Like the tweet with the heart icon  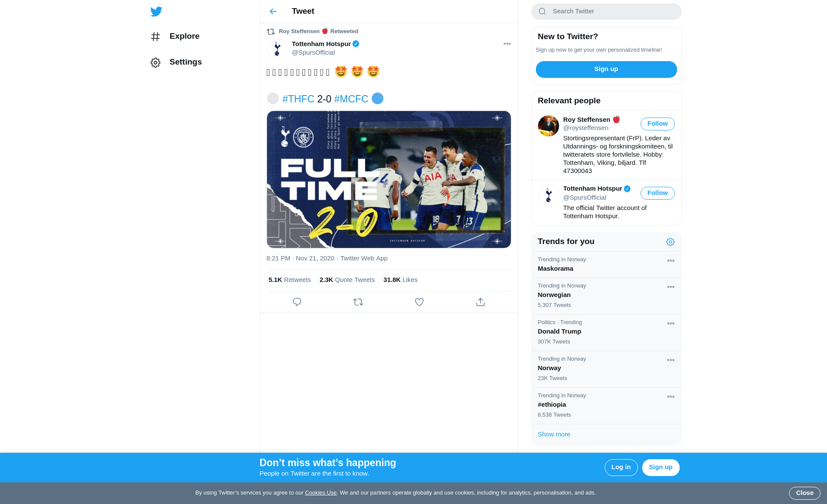point(419,302)
